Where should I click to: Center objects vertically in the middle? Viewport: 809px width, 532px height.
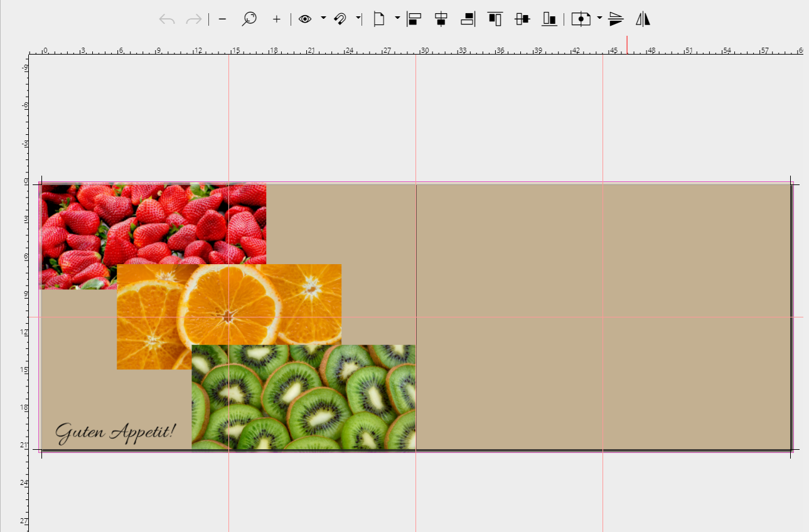click(x=522, y=19)
